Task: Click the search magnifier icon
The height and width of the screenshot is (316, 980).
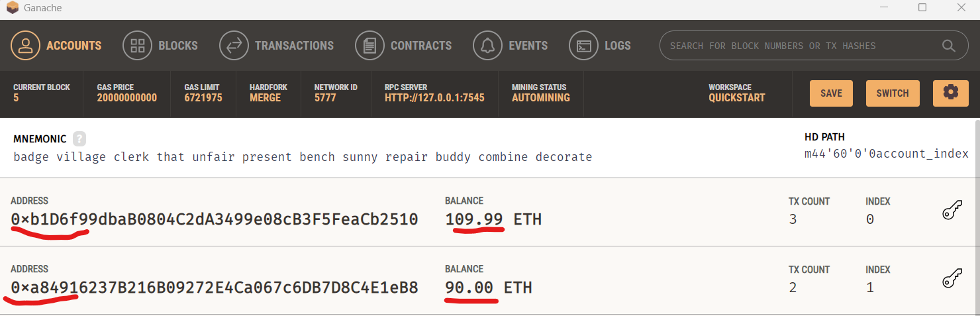Action: click(x=949, y=46)
